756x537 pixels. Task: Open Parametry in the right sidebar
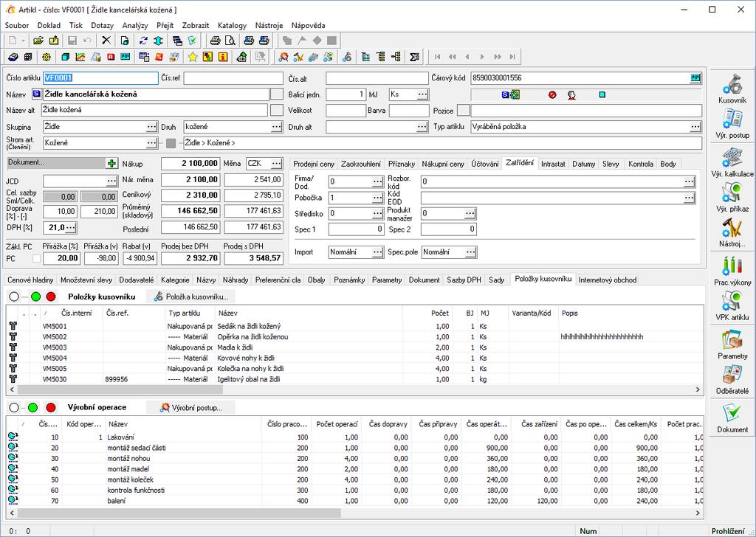click(x=732, y=344)
